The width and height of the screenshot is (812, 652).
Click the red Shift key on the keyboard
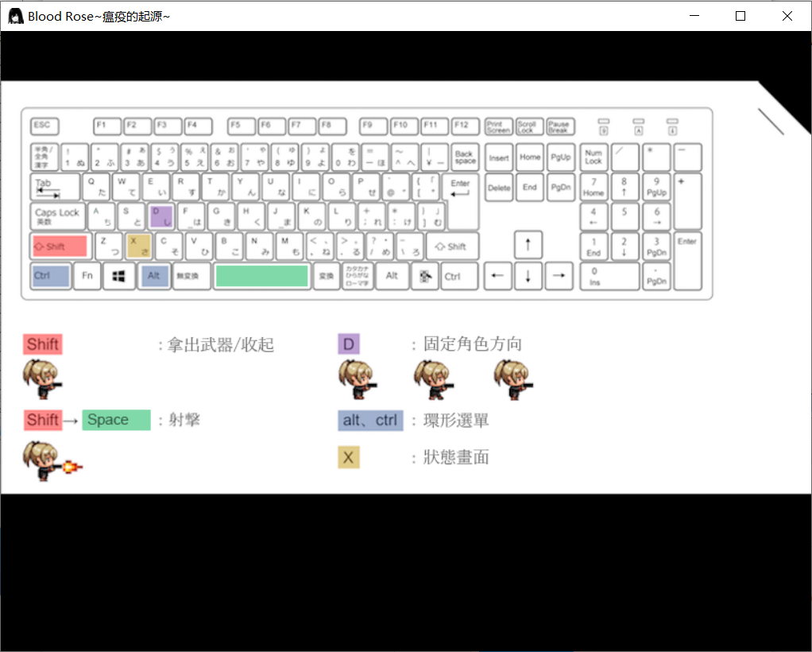pos(60,246)
